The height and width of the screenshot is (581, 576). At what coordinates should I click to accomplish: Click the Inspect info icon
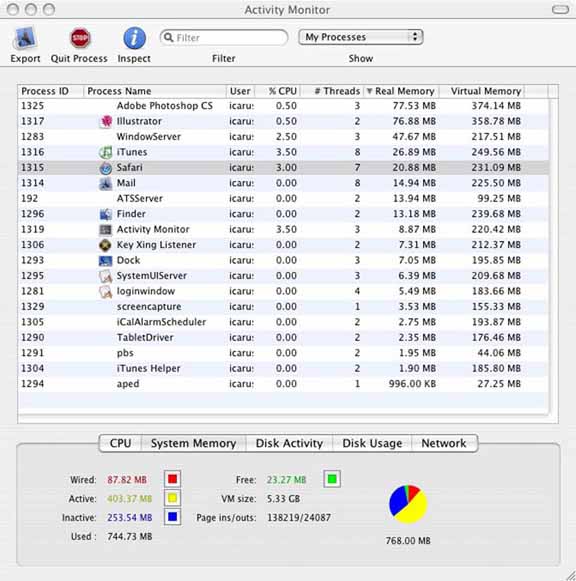[134, 38]
